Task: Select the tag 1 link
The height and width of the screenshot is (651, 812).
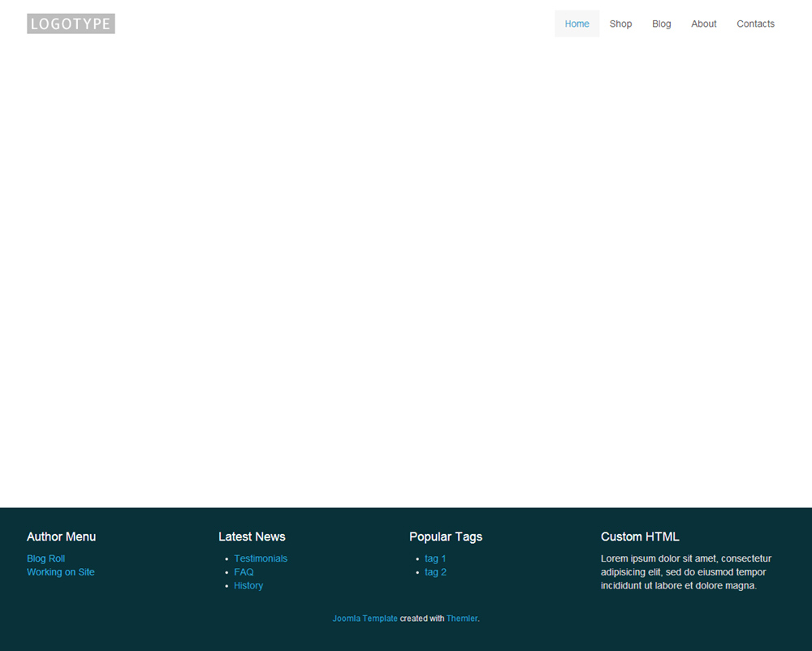Action: click(435, 558)
